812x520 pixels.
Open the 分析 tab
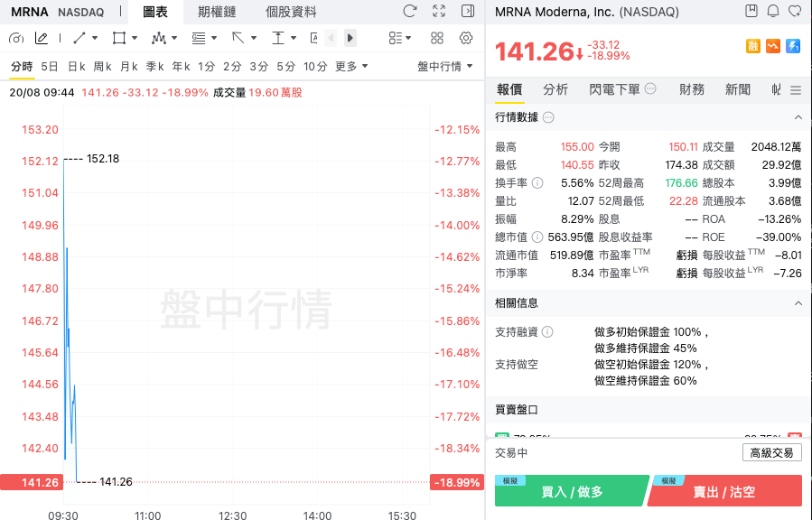[555, 90]
